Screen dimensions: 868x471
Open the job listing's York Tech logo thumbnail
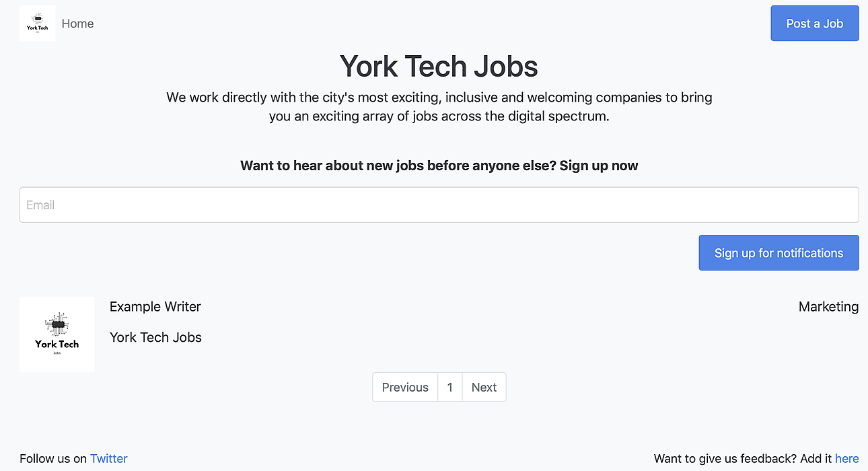[x=57, y=334]
